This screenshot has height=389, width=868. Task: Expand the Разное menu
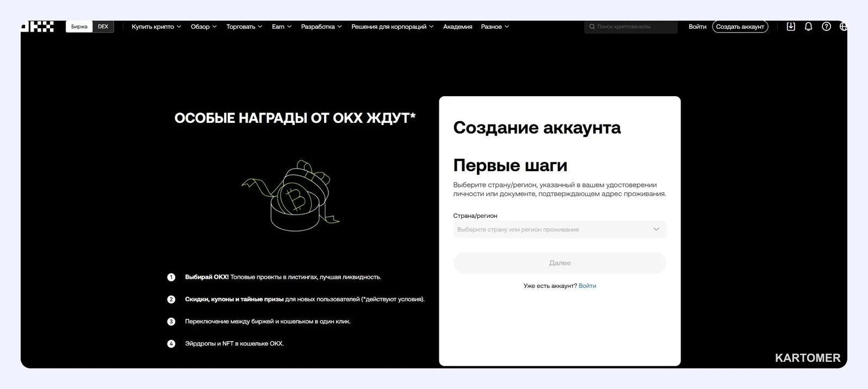[x=495, y=27]
